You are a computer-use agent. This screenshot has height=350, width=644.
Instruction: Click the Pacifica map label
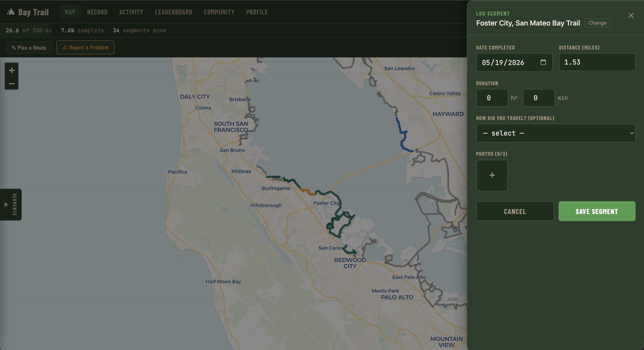click(x=178, y=172)
